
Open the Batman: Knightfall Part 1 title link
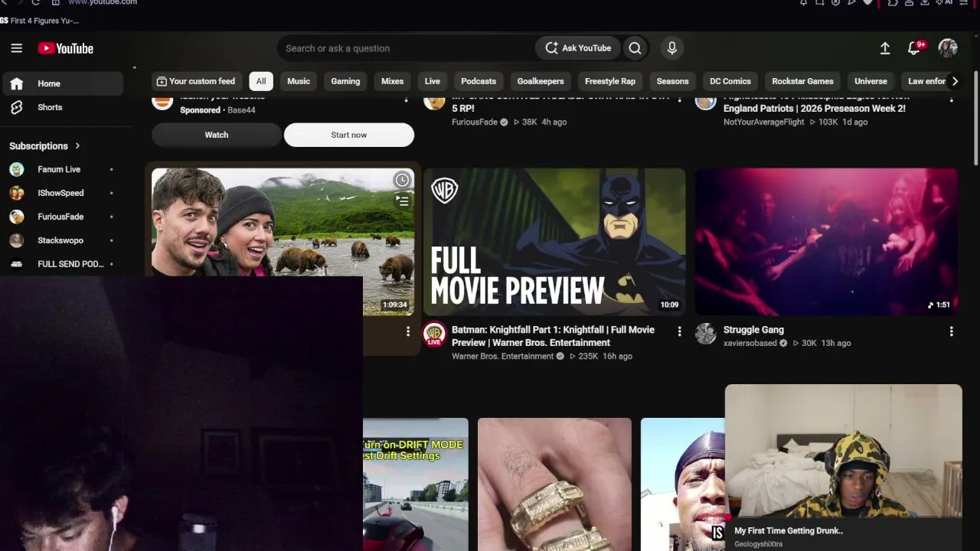[x=553, y=336]
